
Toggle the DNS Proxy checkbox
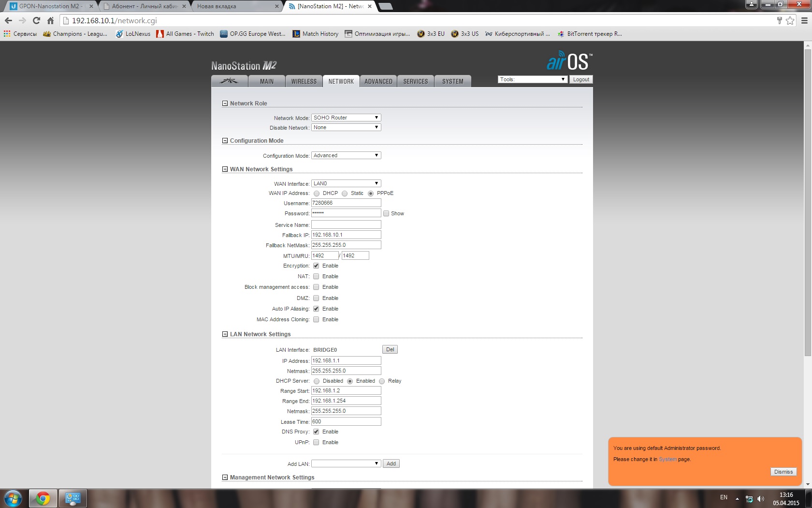point(316,432)
